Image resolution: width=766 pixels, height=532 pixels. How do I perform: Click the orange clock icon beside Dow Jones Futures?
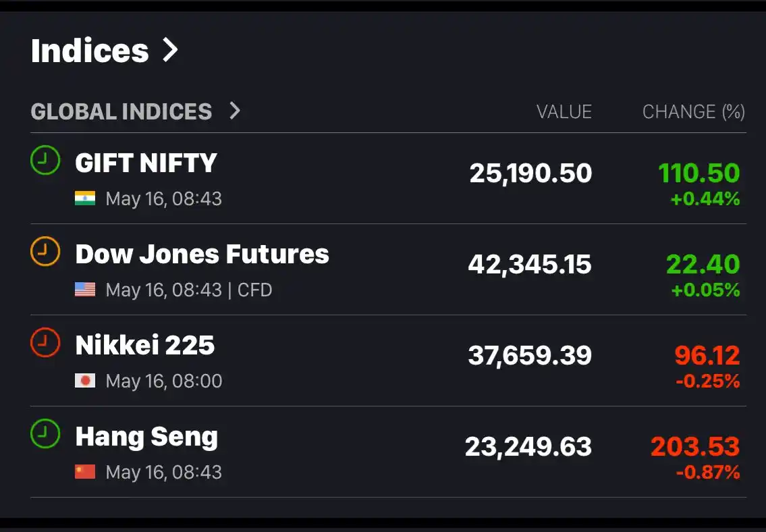coord(45,251)
